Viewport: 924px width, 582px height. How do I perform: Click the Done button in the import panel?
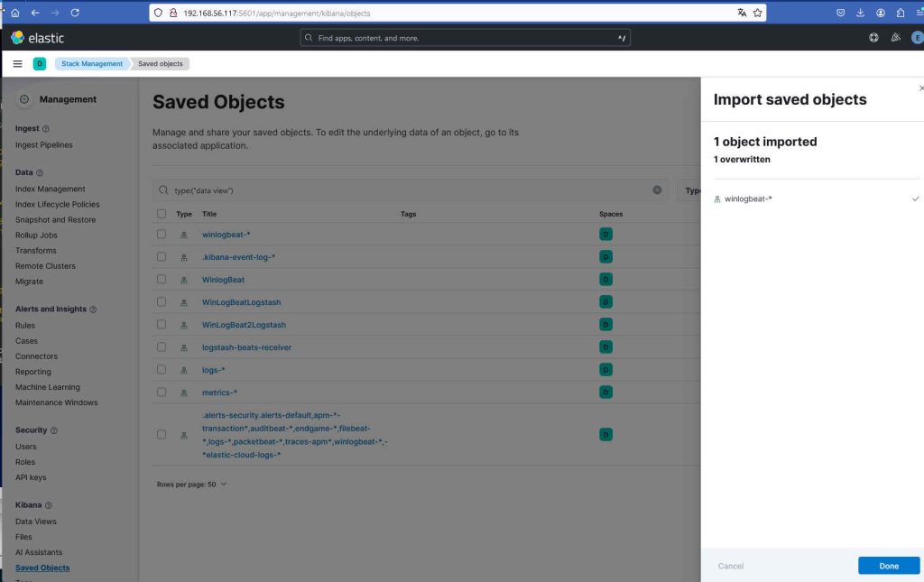click(889, 565)
